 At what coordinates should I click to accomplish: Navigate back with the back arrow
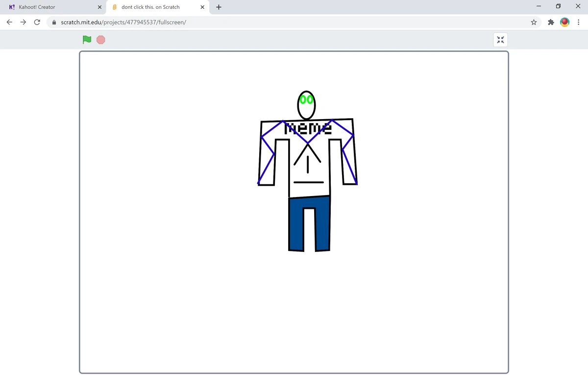coord(9,22)
